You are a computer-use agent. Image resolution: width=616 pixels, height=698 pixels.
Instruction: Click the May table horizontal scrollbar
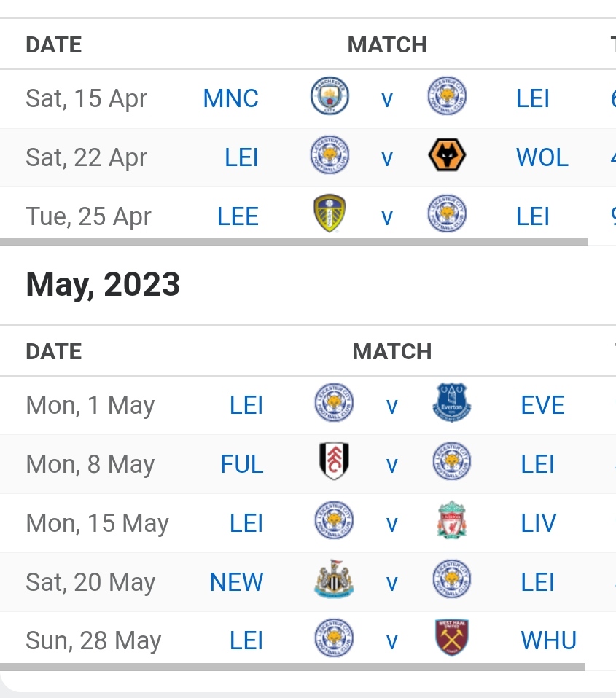click(292, 666)
